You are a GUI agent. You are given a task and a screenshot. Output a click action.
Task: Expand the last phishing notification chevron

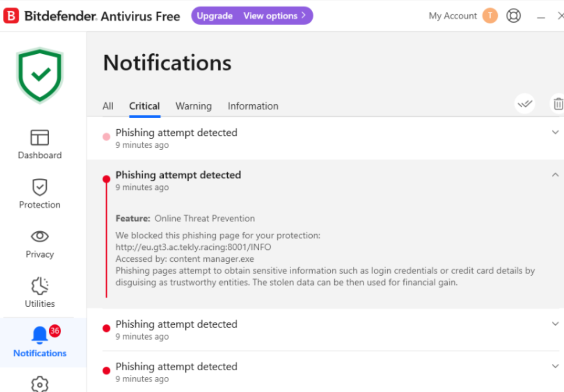[555, 366]
